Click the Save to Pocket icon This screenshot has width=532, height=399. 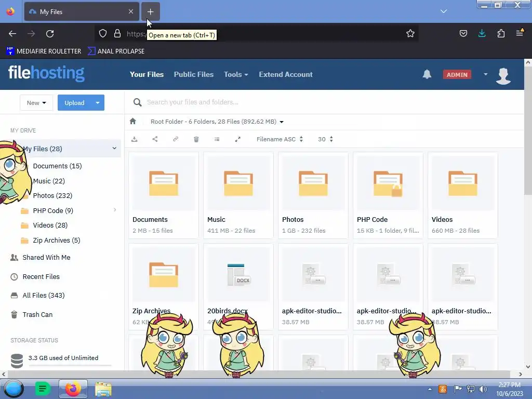click(x=463, y=33)
